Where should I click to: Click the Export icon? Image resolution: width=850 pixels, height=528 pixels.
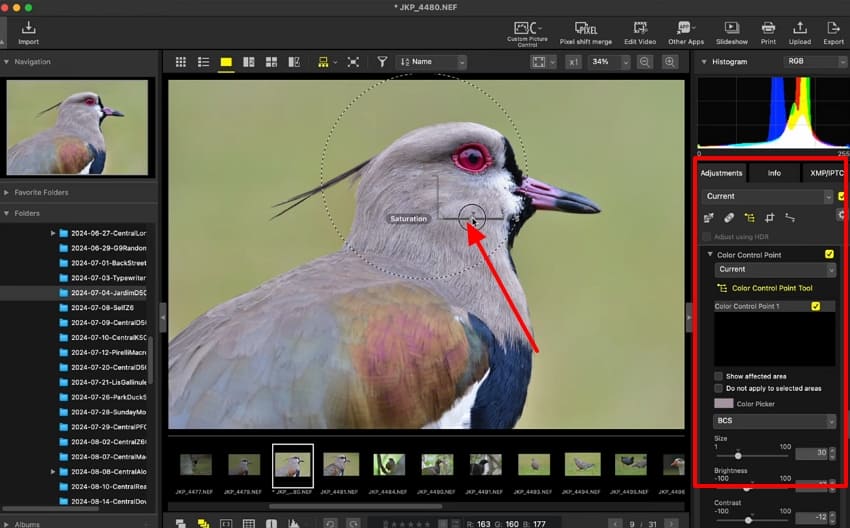click(833, 33)
